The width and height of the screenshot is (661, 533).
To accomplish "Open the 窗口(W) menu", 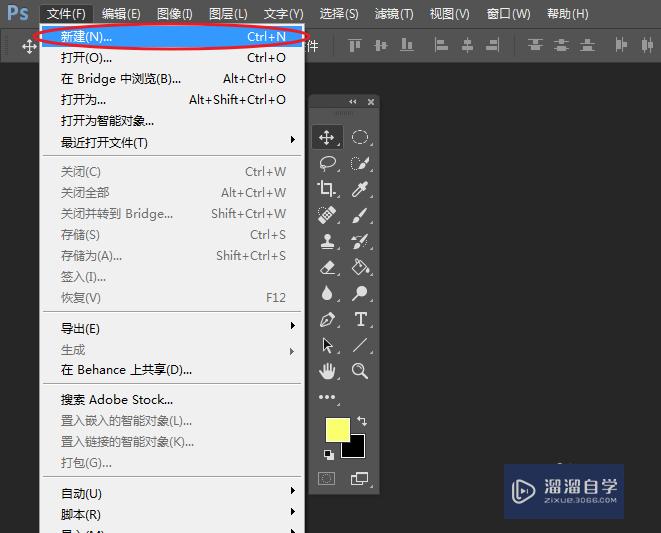I will [x=508, y=14].
